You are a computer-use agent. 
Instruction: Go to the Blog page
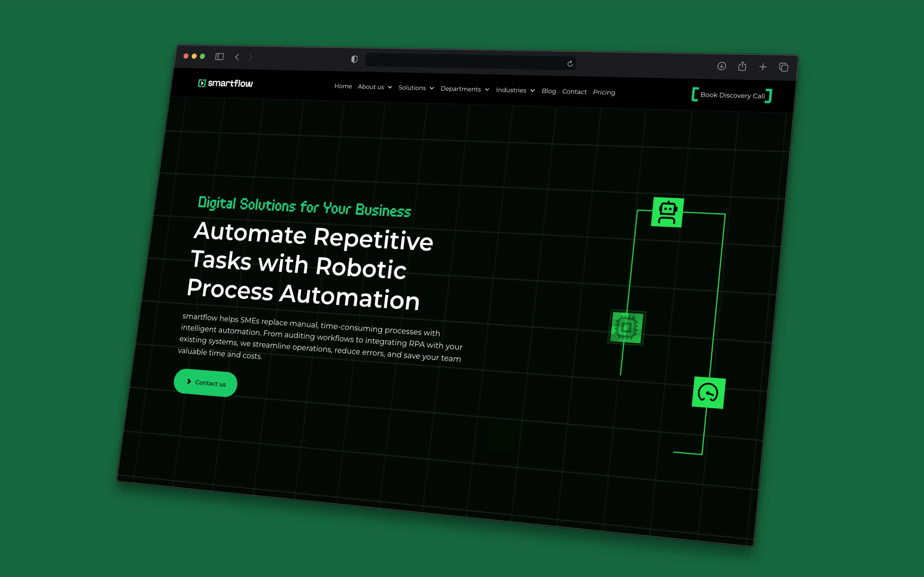point(548,91)
